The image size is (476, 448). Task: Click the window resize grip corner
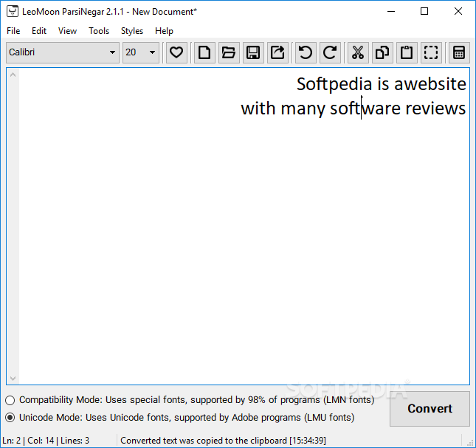point(470,443)
